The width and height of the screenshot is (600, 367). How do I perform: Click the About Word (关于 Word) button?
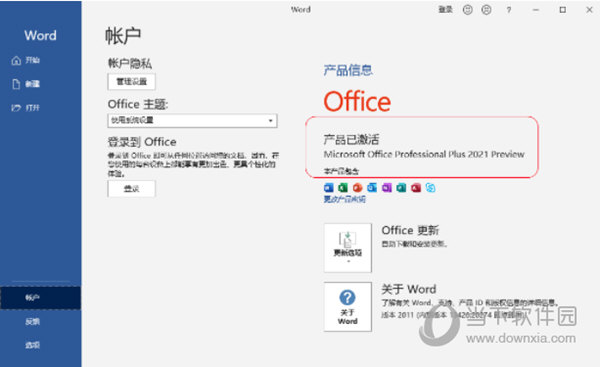pyautogui.click(x=348, y=307)
